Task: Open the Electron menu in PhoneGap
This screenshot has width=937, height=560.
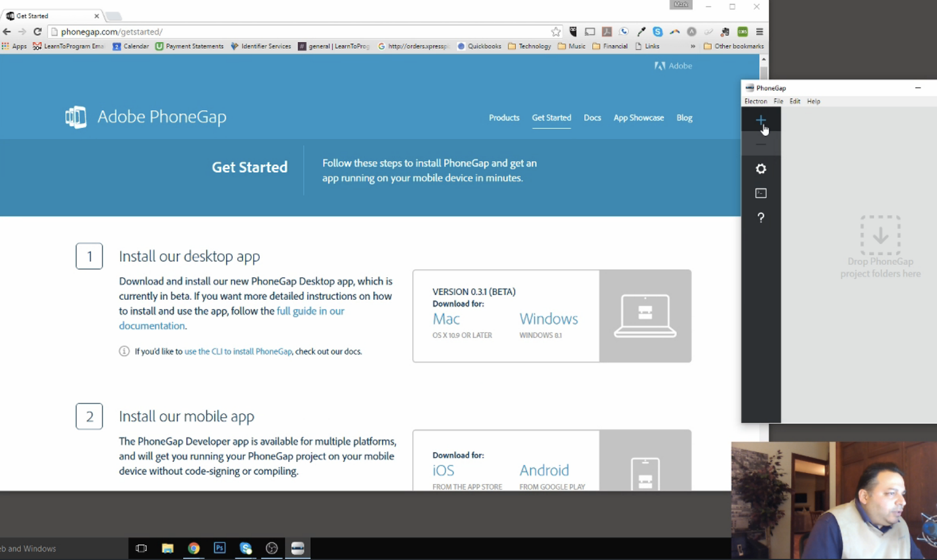Action: (x=755, y=101)
